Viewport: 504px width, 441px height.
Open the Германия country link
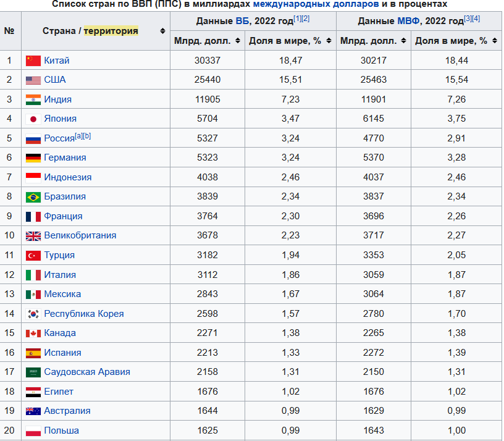[x=65, y=157]
